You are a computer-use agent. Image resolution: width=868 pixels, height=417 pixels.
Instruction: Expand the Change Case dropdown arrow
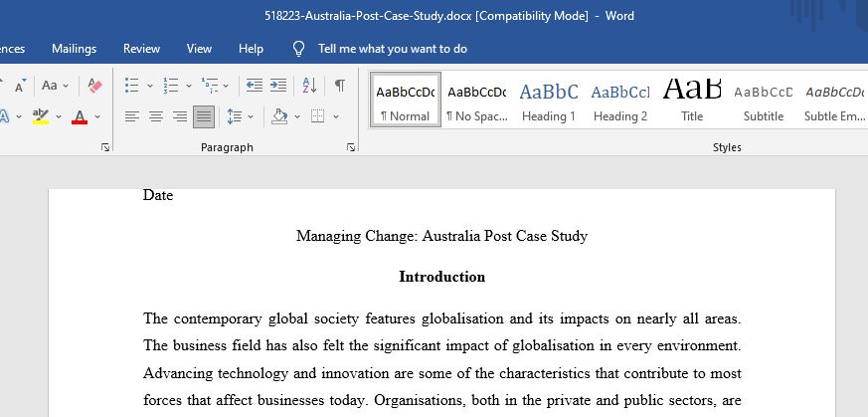pyautogui.click(x=66, y=86)
